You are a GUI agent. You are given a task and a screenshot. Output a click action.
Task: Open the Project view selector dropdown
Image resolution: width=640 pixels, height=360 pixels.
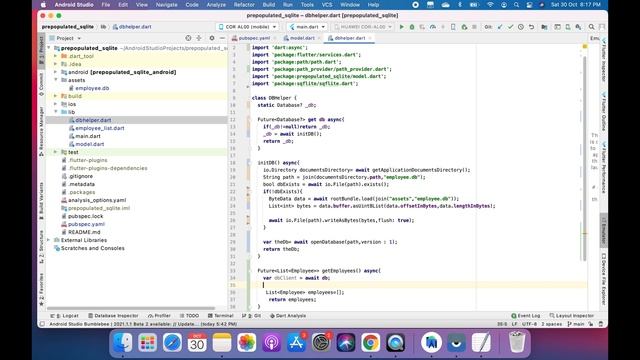point(65,38)
